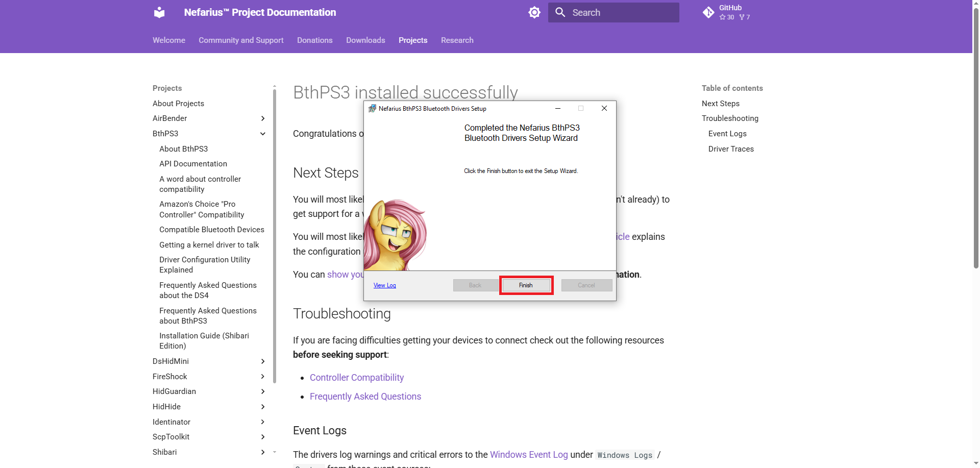Viewport: 980px width, 468px height.
Task: Close the BthPS3 setup dialog
Action: tap(604, 108)
